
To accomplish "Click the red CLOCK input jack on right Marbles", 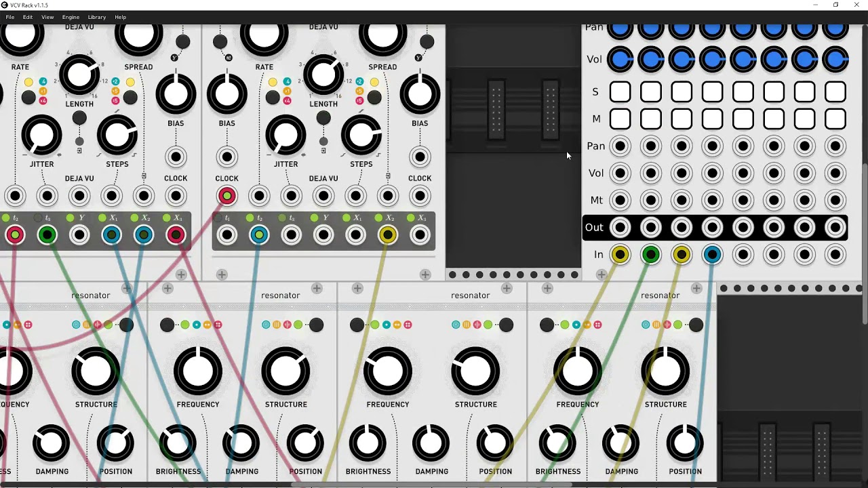I will (226, 196).
